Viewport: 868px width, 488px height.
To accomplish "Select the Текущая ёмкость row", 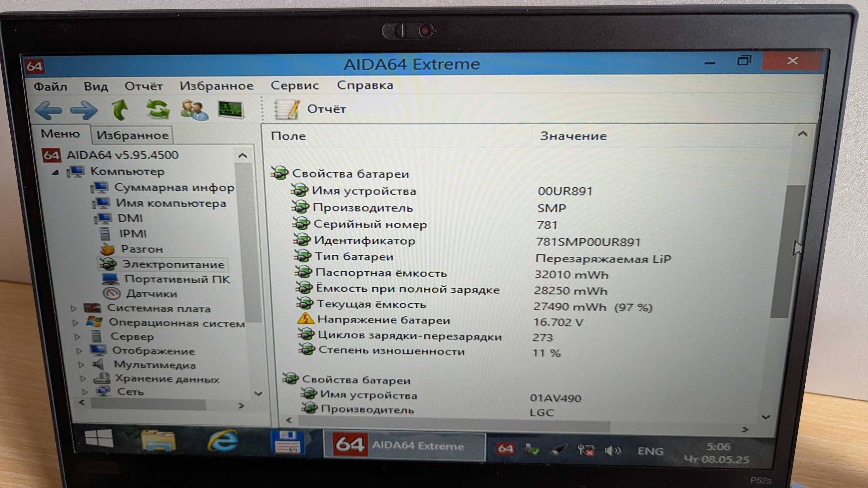I will click(x=475, y=305).
